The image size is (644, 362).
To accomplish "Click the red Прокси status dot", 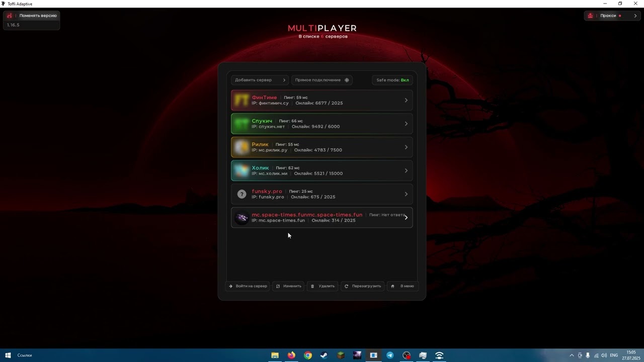I will pyautogui.click(x=620, y=16).
